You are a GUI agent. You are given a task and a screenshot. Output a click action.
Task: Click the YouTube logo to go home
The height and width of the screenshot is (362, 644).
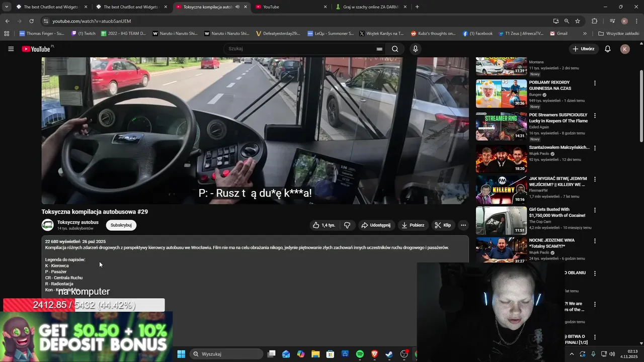point(36,49)
